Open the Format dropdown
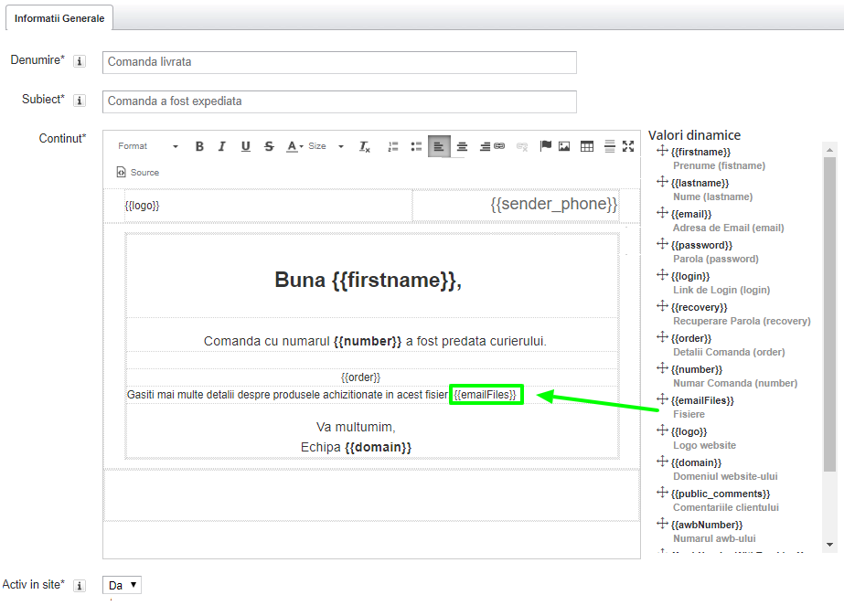844x616 pixels. (147, 146)
